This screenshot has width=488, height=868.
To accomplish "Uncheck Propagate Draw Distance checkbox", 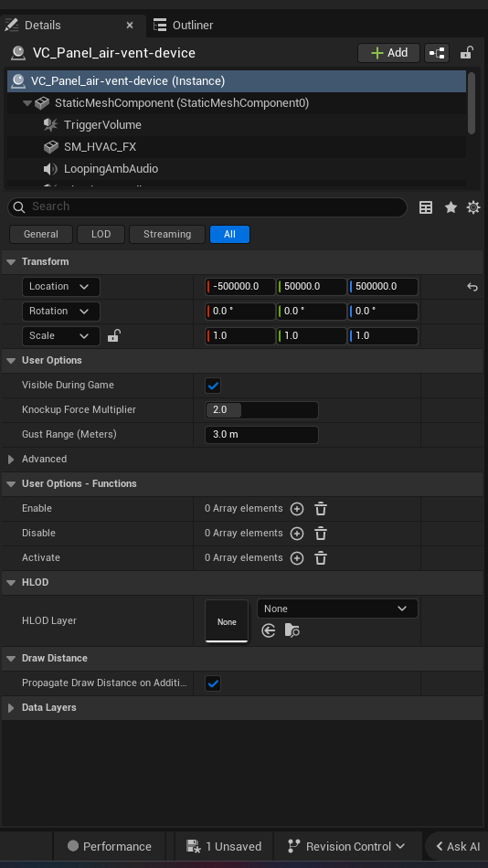I will 213,683.
